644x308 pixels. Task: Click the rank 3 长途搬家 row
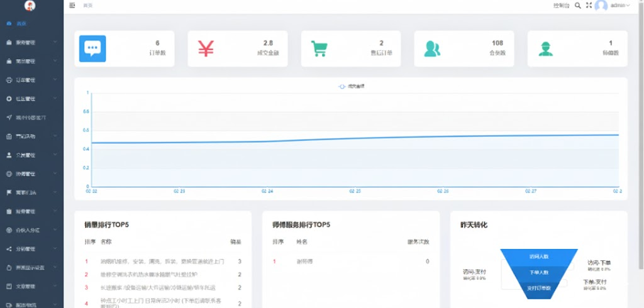click(164, 287)
